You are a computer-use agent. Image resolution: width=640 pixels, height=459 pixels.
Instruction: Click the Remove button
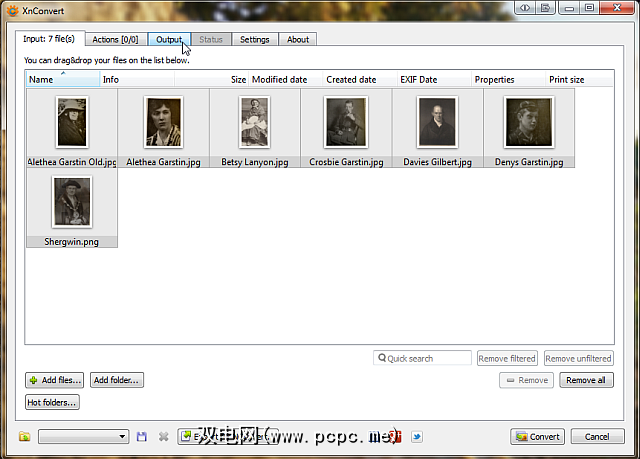527,380
